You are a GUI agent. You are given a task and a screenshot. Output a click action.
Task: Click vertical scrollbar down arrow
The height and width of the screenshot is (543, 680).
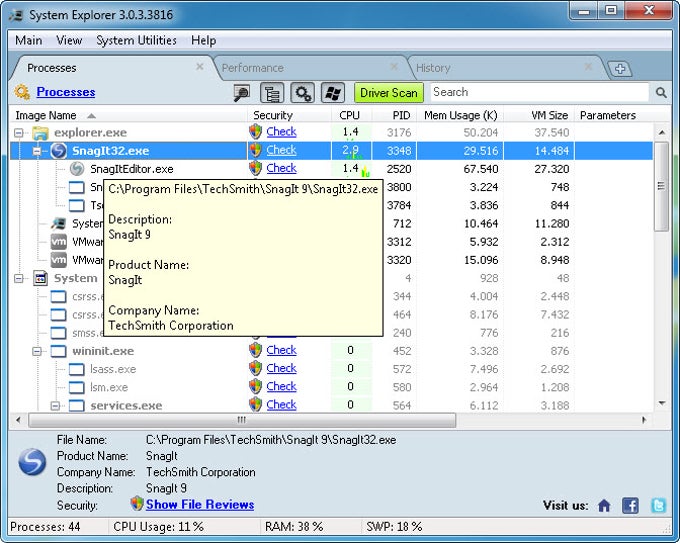tap(662, 404)
